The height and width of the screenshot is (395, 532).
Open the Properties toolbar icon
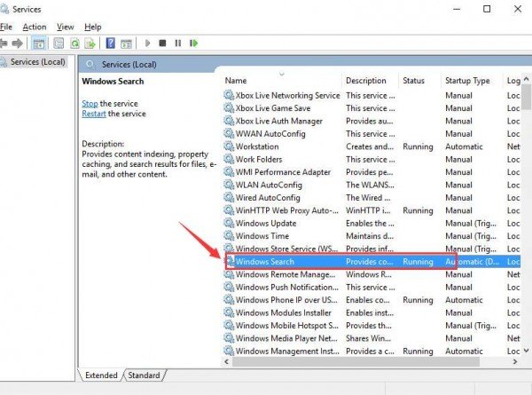tap(59, 43)
